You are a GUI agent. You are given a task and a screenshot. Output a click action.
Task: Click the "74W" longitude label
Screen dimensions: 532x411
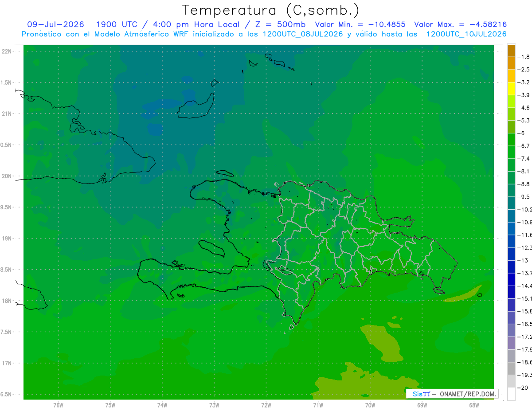click(162, 405)
